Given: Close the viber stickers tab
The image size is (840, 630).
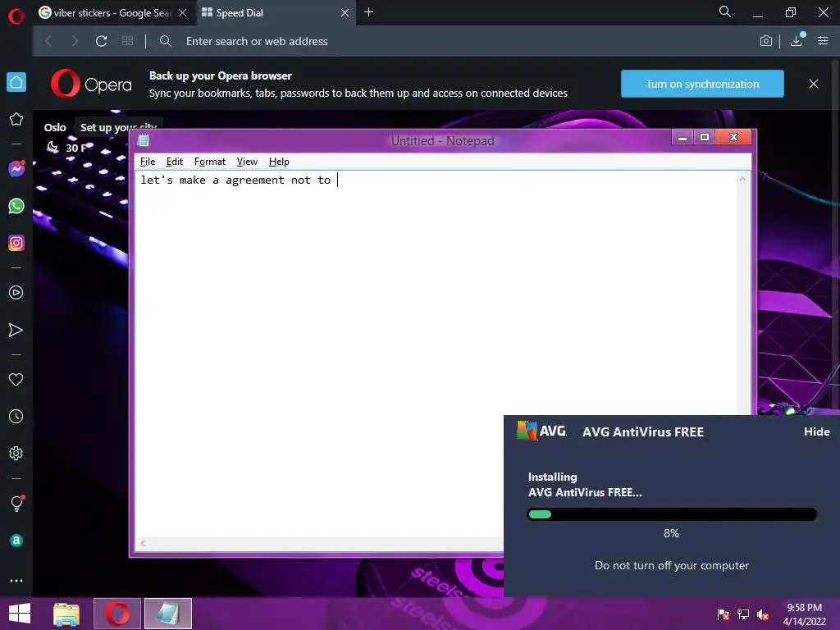Looking at the screenshot, I should pyautogui.click(x=183, y=13).
